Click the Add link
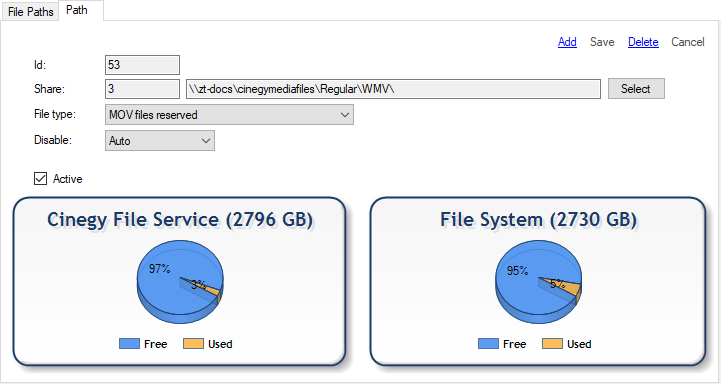Viewport: 721px width, 384px height. pos(567,42)
